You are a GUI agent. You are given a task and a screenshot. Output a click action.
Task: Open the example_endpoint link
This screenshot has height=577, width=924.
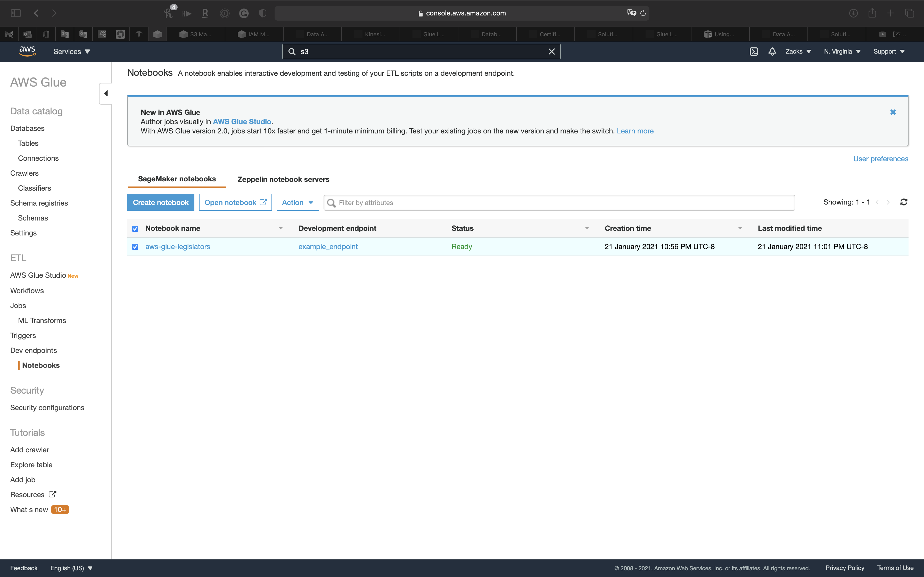328,247
